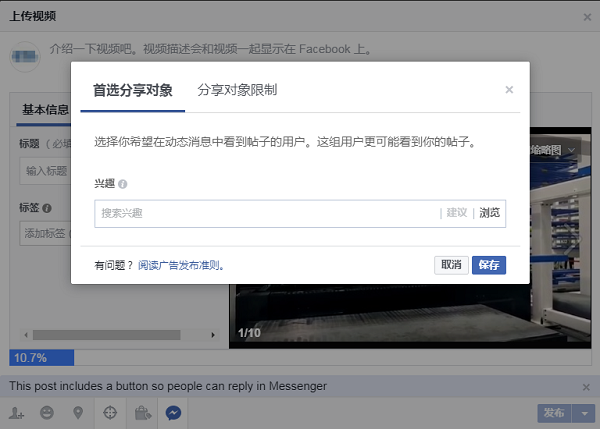Image resolution: width=600 pixels, height=429 pixels.
Task: Click the 保存 button
Action: point(489,265)
